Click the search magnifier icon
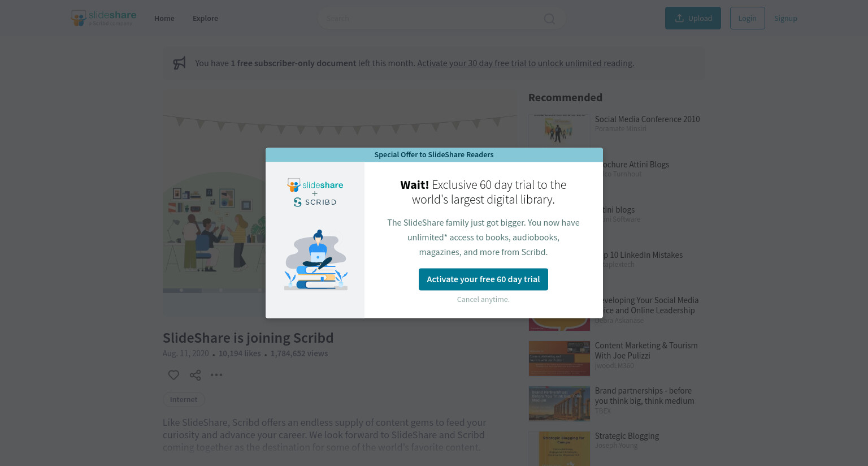The image size is (868, 466). pos(549,19)
